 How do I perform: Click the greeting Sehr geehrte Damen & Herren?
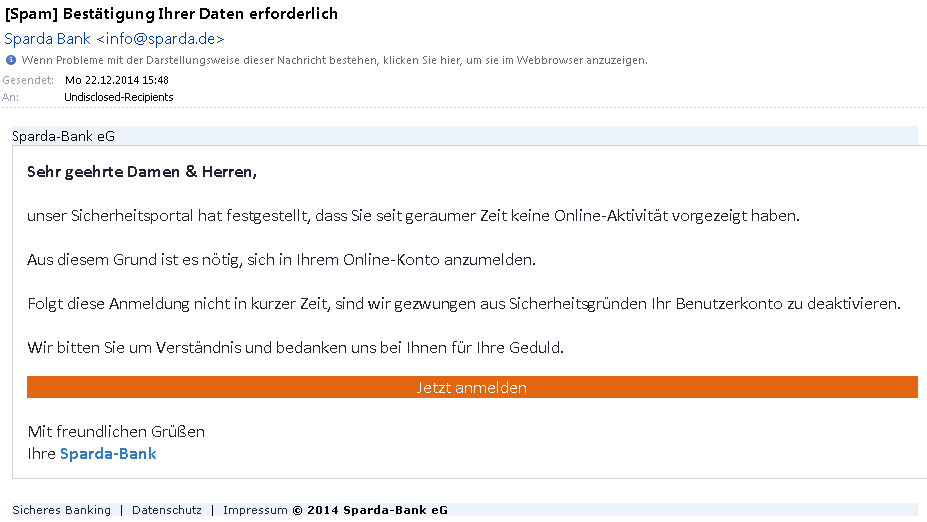pos(142,172)
